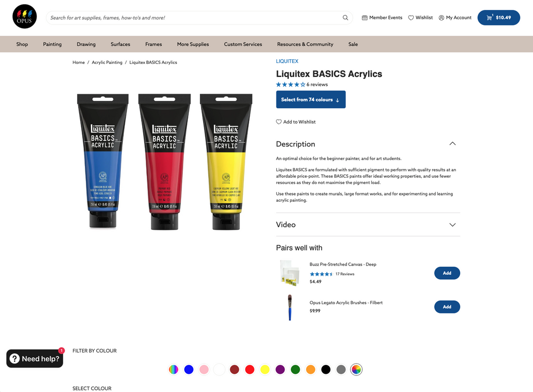
Task: Collapse the Description section chevron
Action: click(x=452, y=143)
